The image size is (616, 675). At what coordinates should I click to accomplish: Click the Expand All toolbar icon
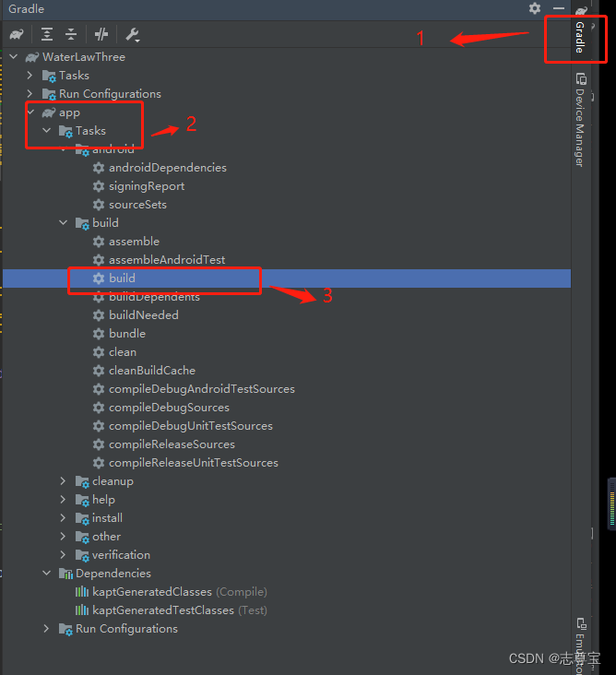46,34
